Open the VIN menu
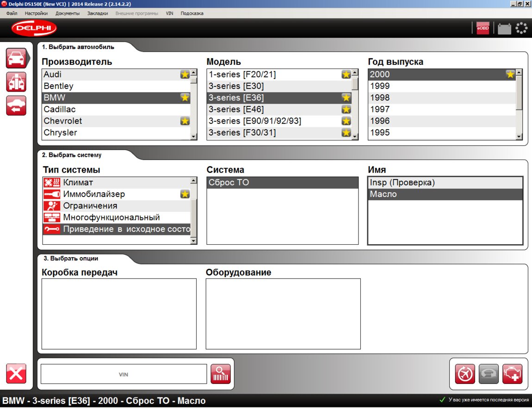Image resolution: width=532 pixels, height=408 pixels. pos(169,13)
